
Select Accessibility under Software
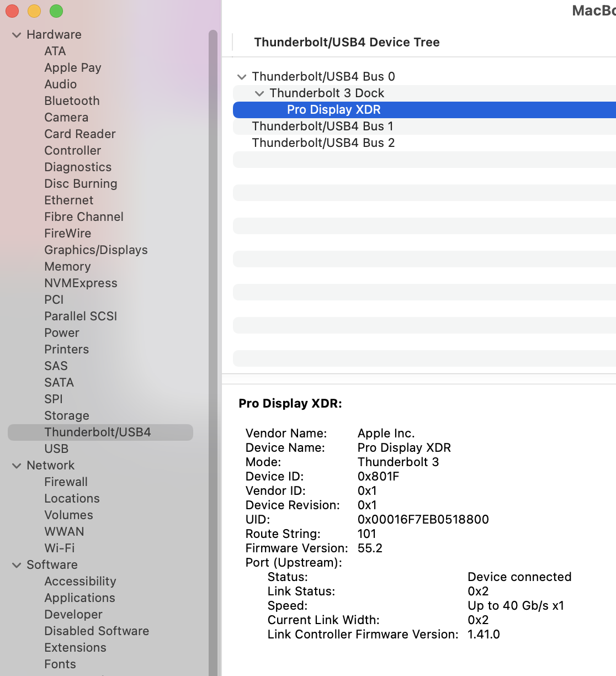pos(81,582)
